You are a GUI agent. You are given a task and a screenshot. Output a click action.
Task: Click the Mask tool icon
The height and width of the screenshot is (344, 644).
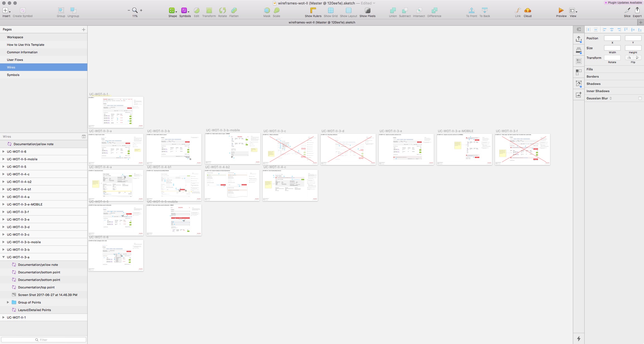pyautogui.click(x=267, y=11)
